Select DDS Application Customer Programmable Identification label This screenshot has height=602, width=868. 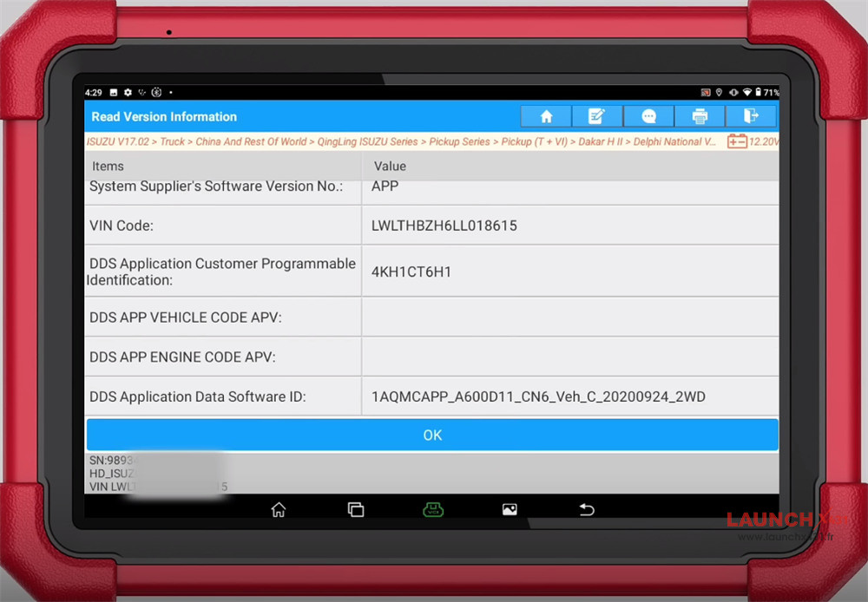click(220, 272)
